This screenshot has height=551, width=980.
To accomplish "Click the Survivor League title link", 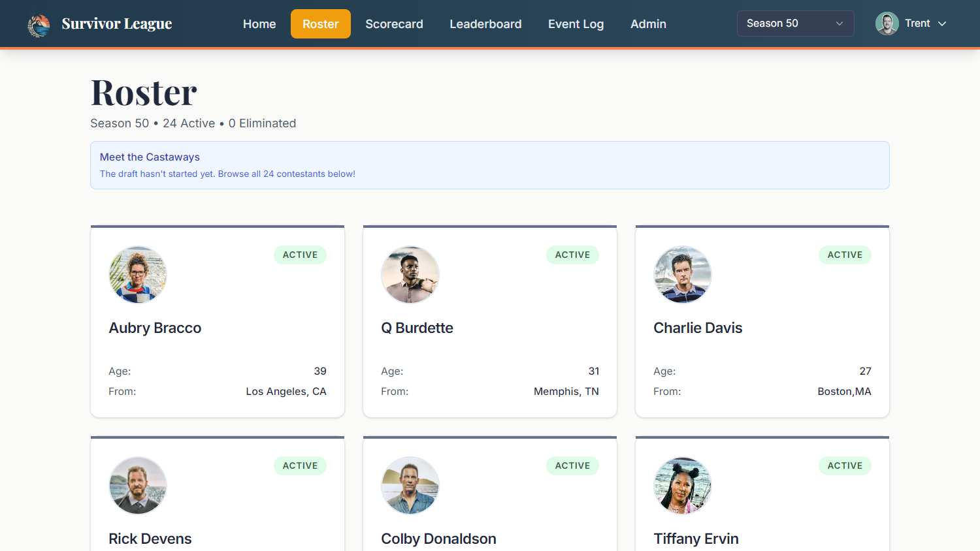I will [x=117, y=24].
